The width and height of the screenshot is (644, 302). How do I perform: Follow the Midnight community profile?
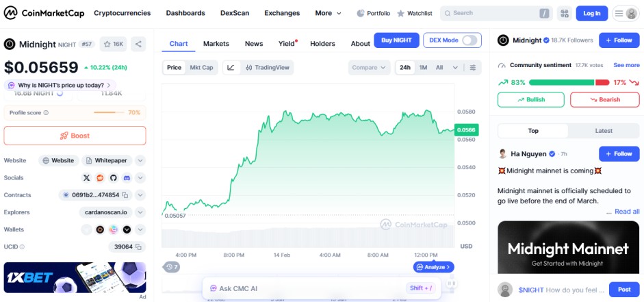pyautogui.click(x=619, y=40)
